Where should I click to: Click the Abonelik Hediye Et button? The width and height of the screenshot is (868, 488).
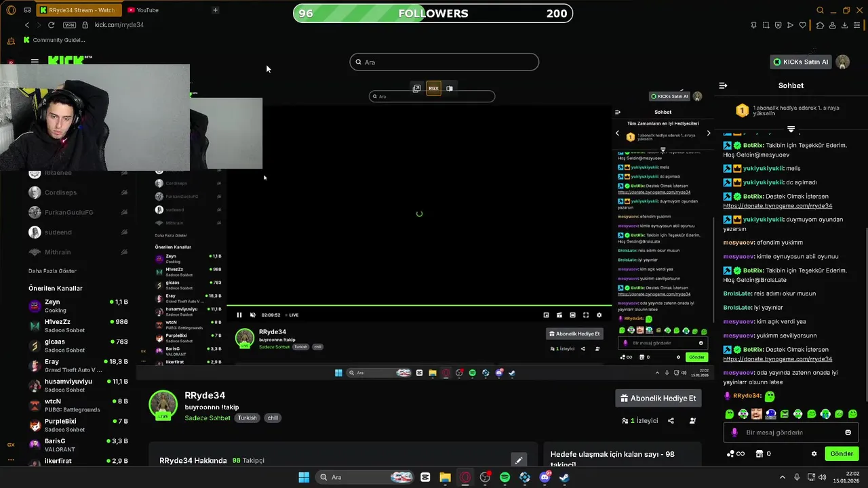tap(658, 399)
